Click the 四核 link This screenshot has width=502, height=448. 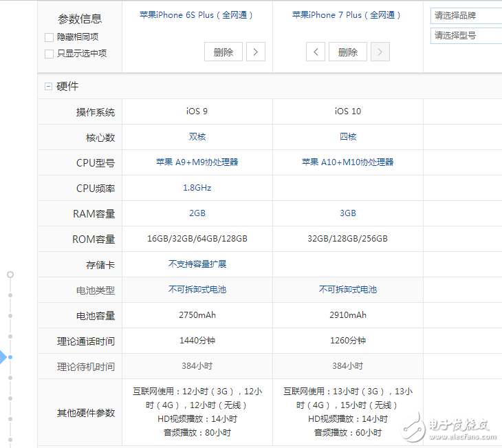click(348, 137)
